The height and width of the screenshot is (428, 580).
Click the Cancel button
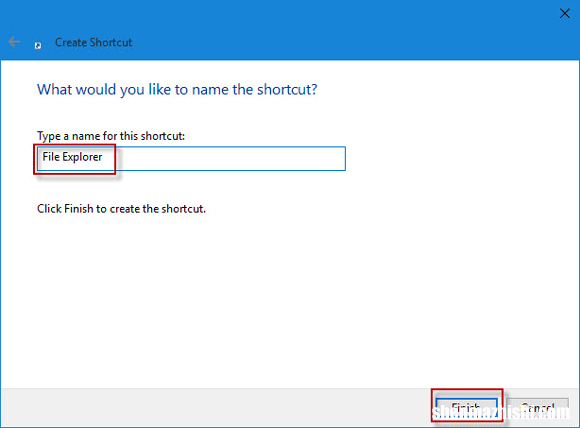click(537, 408)
